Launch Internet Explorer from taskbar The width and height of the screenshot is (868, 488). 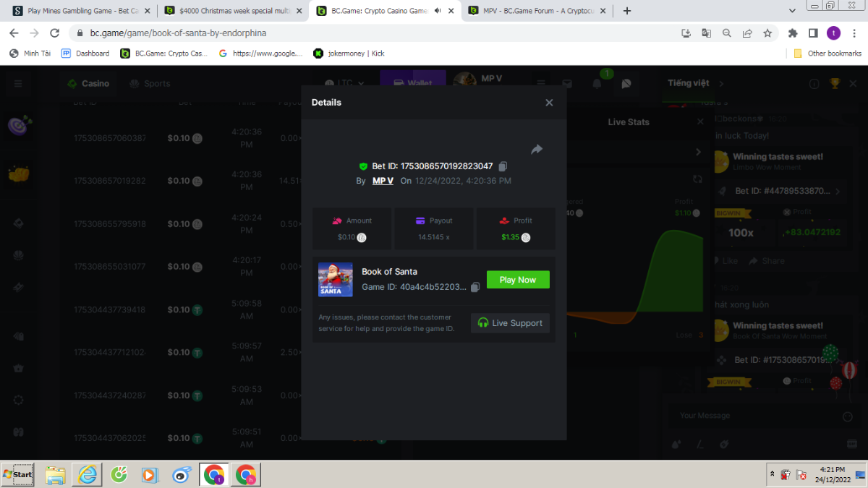88,475
